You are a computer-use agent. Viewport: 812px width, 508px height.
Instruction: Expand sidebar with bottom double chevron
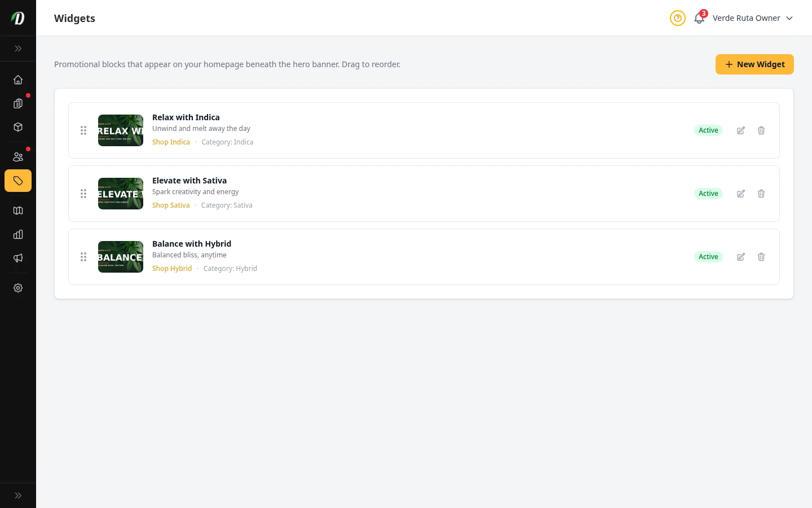[x=18, y=496]
